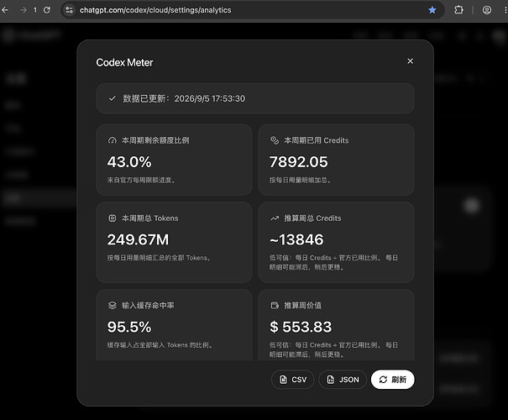Image resolution: width=508 pixels, height=420 pixels.
Task: Close the Codex Meter dialog
Action: pos(410,61)
